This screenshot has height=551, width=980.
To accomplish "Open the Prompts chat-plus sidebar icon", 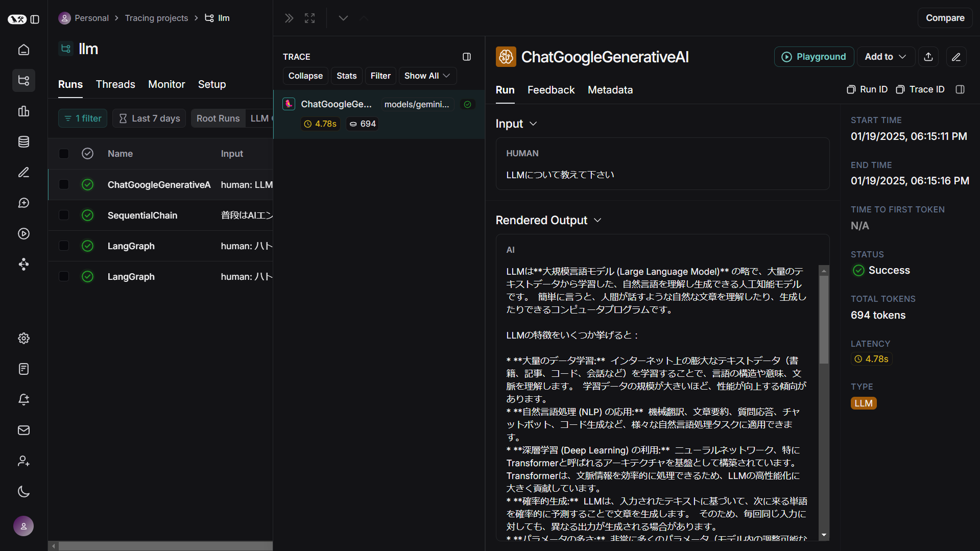I will (x=23, y=203).
